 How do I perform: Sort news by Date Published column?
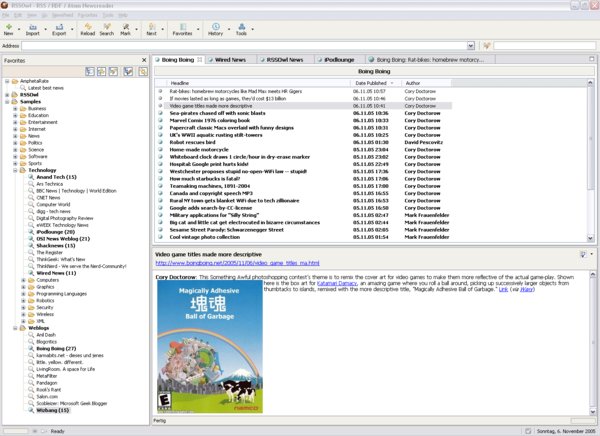click(377, 82)
